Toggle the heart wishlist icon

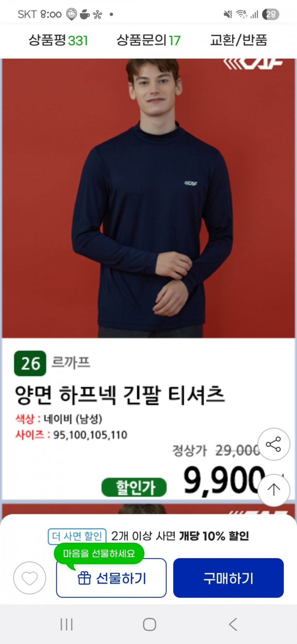click(x=30, y=578)
